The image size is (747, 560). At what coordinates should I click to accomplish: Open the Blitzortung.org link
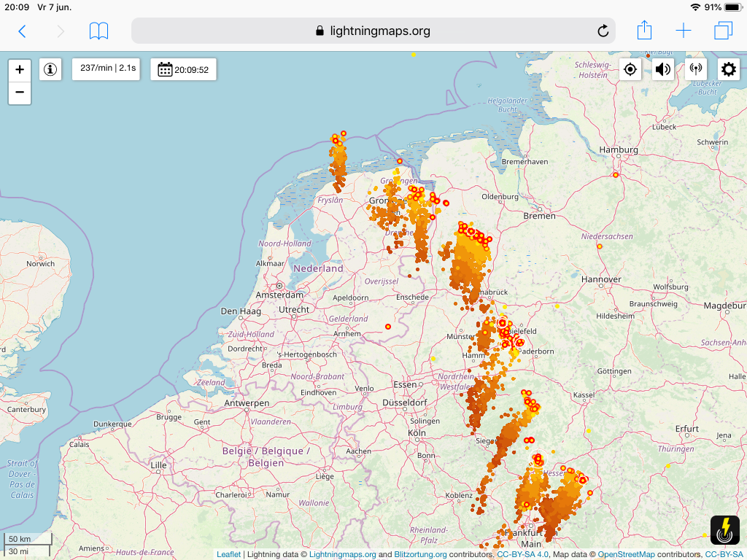(420, 554)
